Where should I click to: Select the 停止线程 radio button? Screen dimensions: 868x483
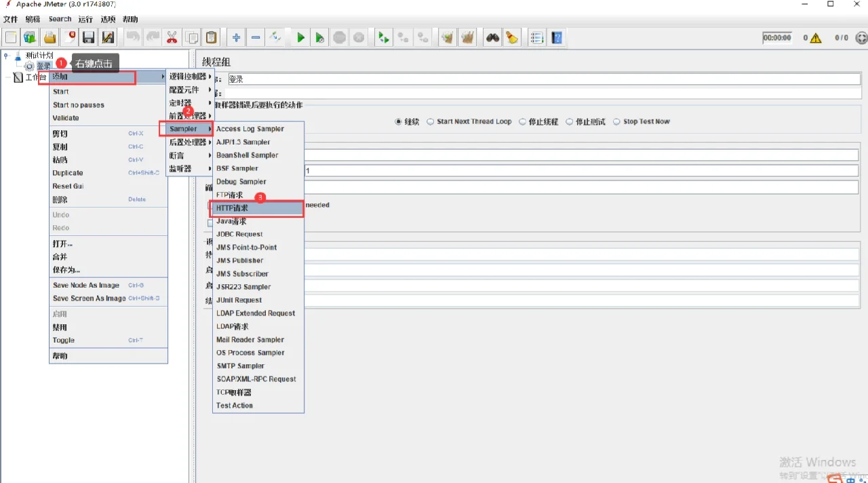[x=522, y=122]
